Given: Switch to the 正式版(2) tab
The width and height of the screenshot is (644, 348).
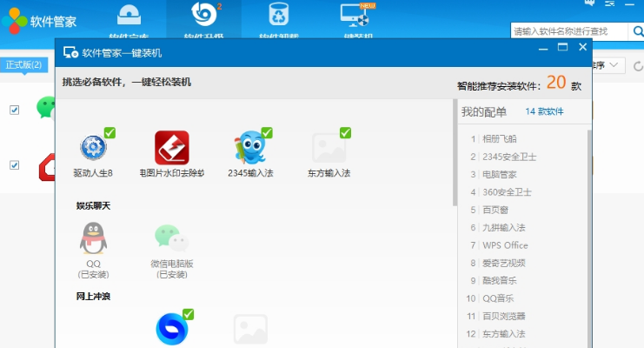Looking at the screenshot, I should (x=24, y=65).
